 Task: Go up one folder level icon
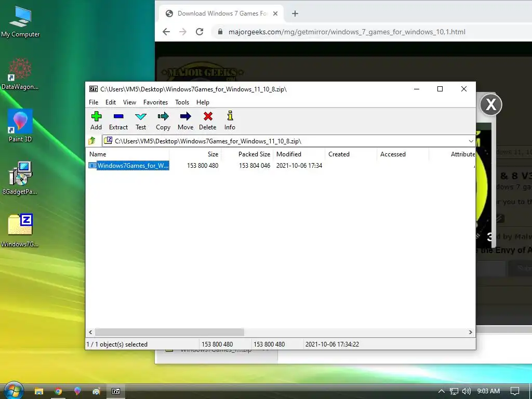pyautogui.click(x=92, y=141)
